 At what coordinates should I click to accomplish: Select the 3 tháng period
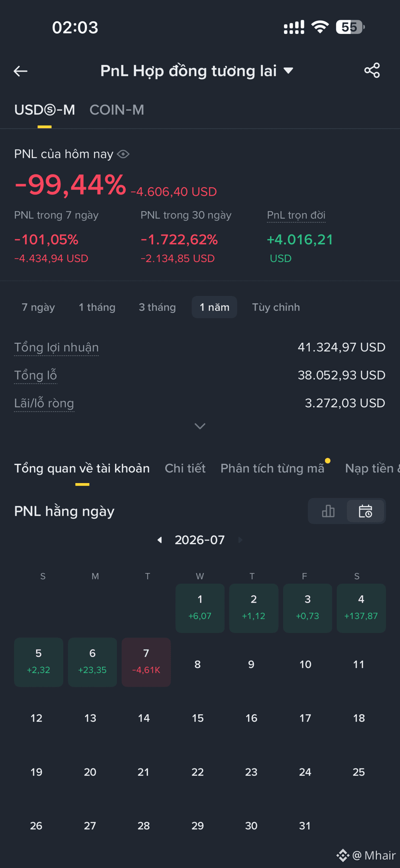(x=157, y=307)
